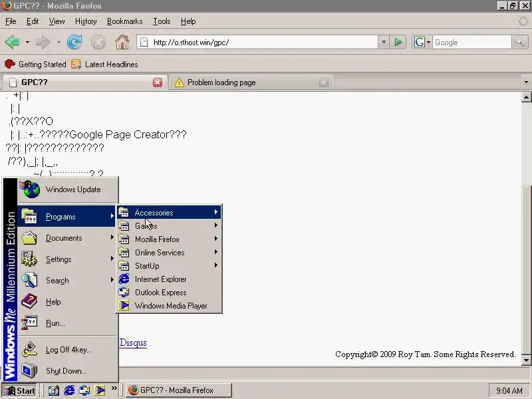
Task: Click the Log Off key icon
Action: pos(29,350)
